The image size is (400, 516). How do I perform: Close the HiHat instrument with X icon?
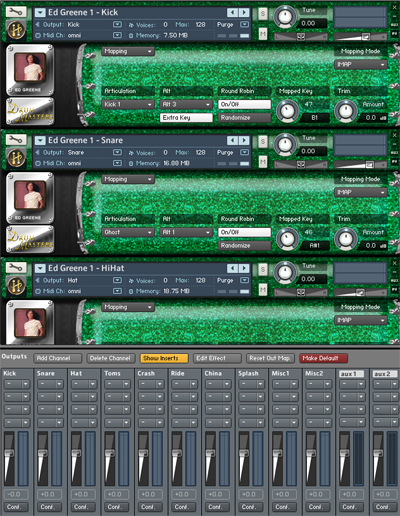394,263
